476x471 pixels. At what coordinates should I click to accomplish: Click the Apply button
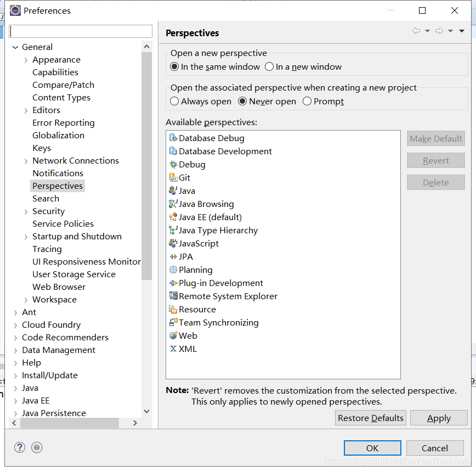click(439, 418)
